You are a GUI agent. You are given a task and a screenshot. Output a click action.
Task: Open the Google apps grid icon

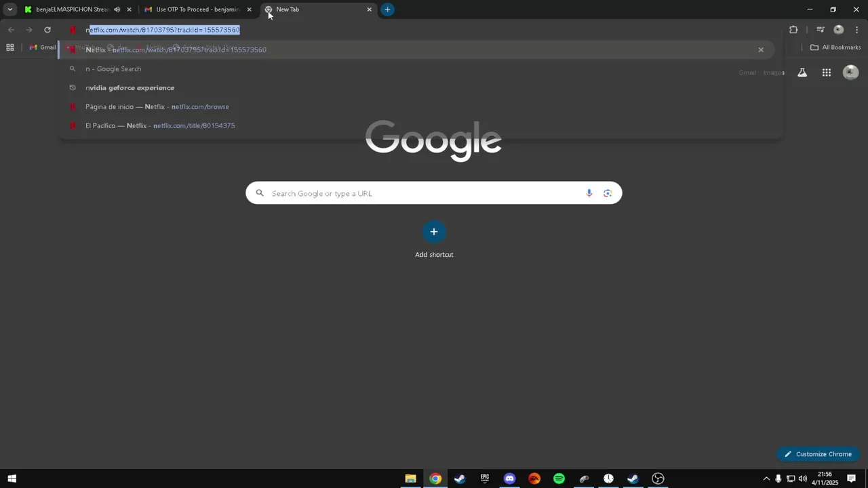coord(827,73)
